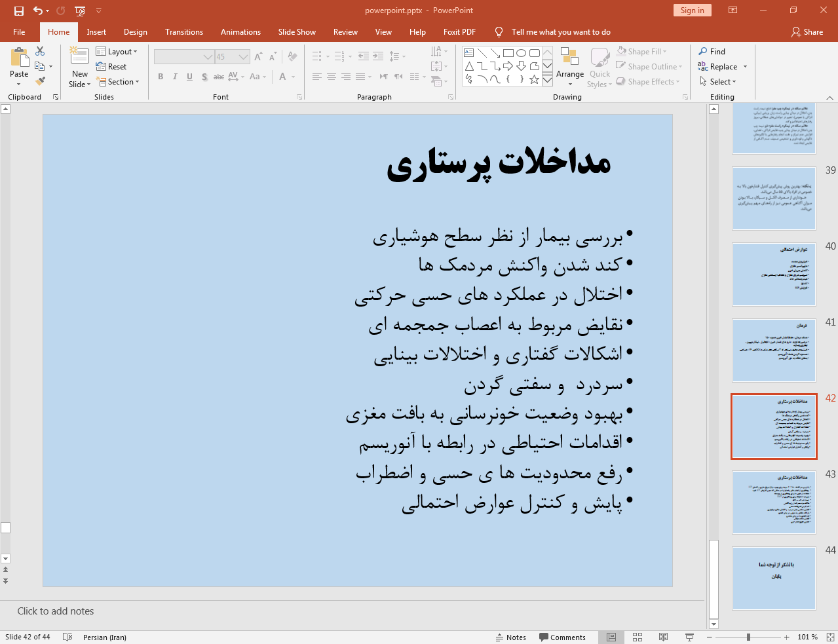Switch to the Insert tab
The image size is (838, 644).
96,31
